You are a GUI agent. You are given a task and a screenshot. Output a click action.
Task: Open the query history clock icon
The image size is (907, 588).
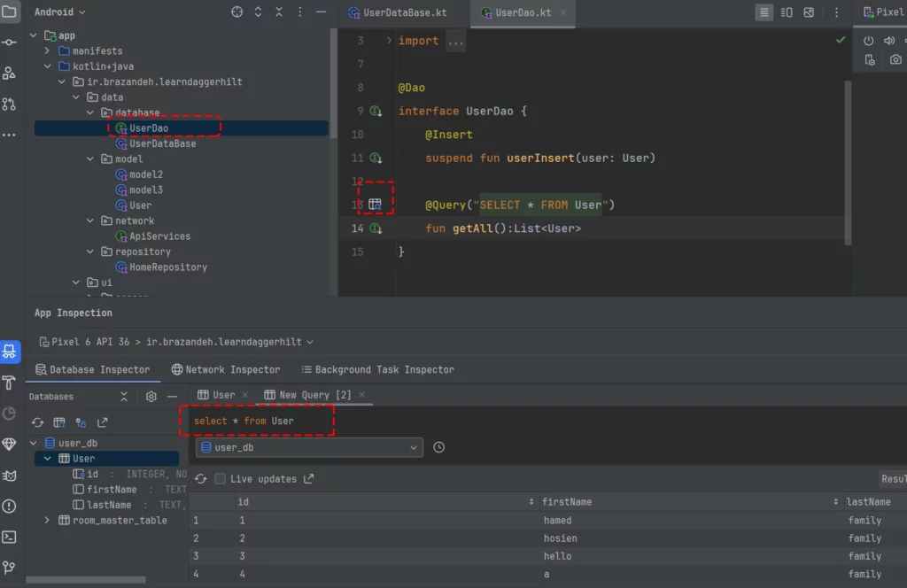point(439,448)
